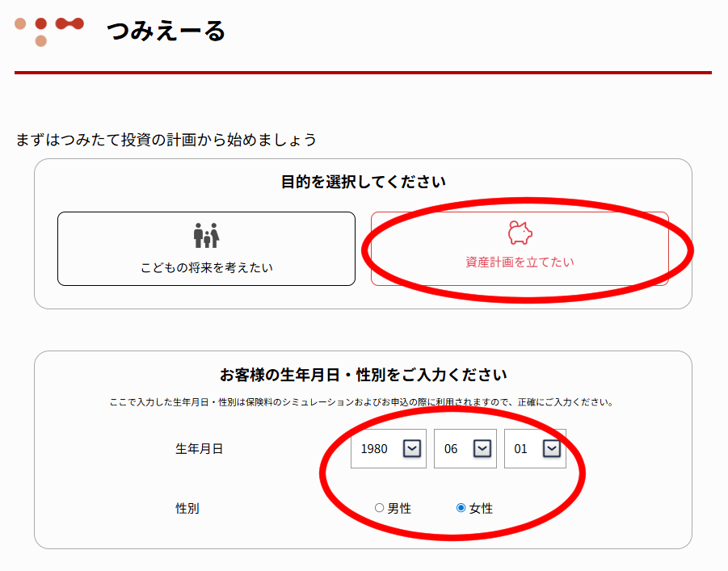The height and width of the screenshot is (571, 728).
Task: Click the family icon for children's future
Action: 206,236
